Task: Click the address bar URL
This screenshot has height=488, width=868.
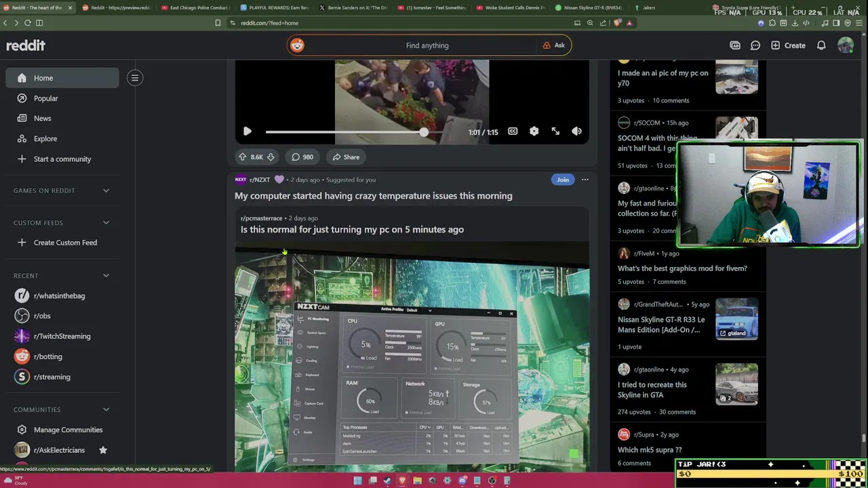Action: pyautogui.click(x=270, y=23)
